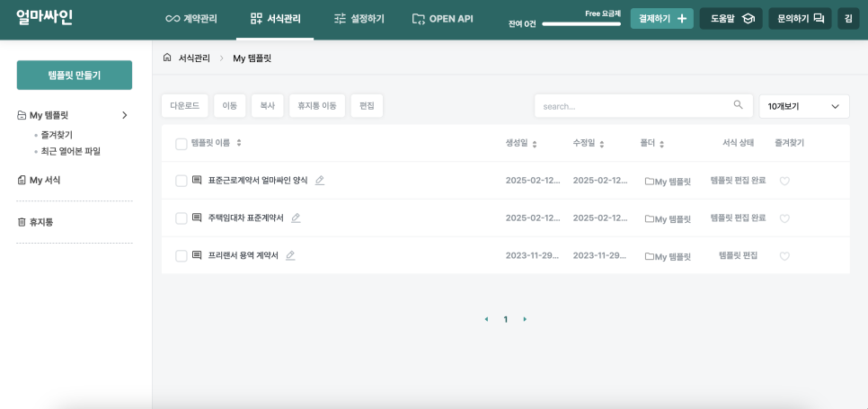Click the 2023-11-29 생성일 cell of 프리랜서 row
The image size is (868, 409).
click(533, 255)
